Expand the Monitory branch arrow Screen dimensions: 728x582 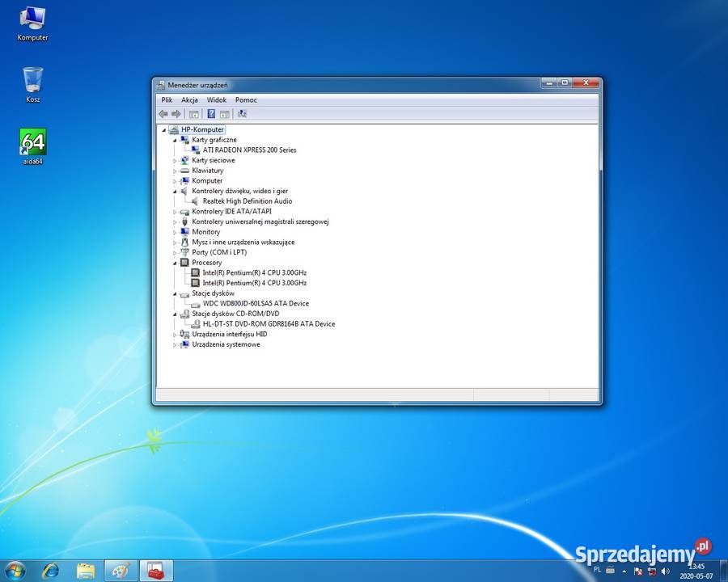pyautogui.click(x=175, y=232)
